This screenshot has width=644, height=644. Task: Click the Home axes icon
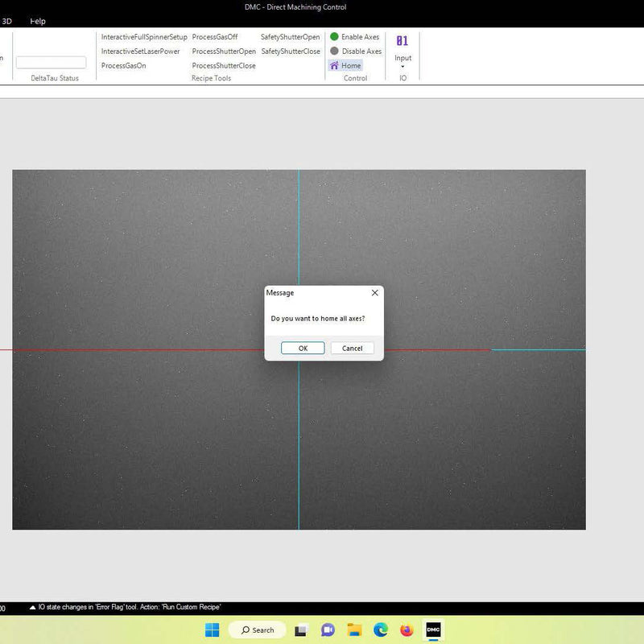coord(334,66)
